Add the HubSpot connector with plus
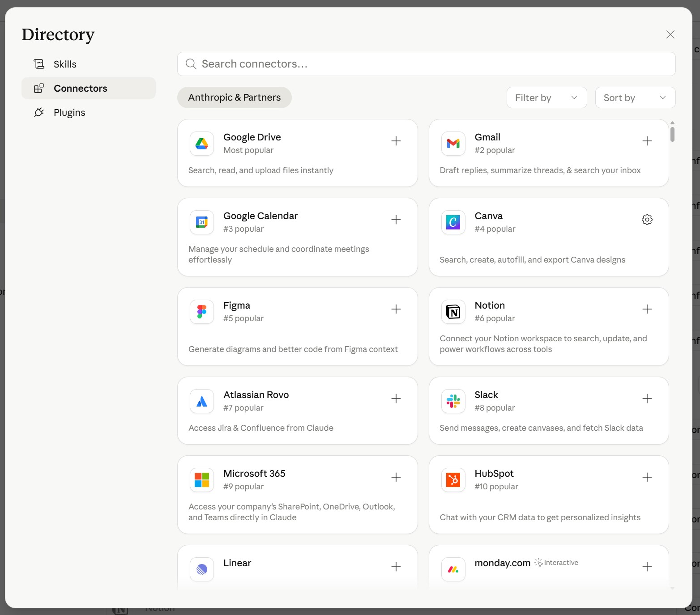The image size is (700, 615). pyautogui.click(x=647, y=477)
